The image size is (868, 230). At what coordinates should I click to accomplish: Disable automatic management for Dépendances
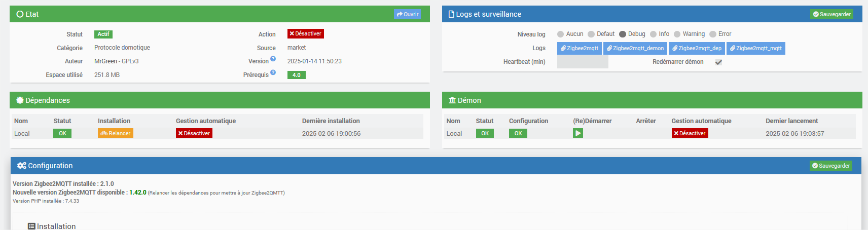pos(194,133)
